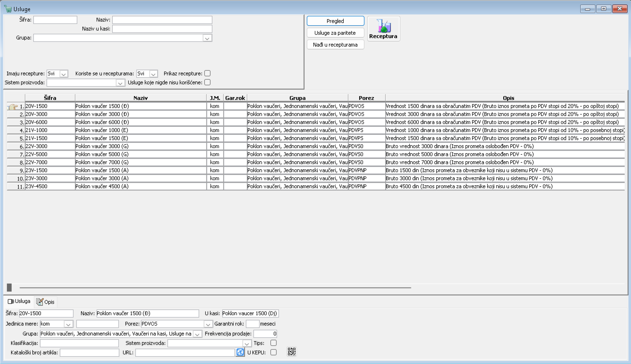
Task: Open the Porez PDVOS dropdown
Action: pos(208,324)
